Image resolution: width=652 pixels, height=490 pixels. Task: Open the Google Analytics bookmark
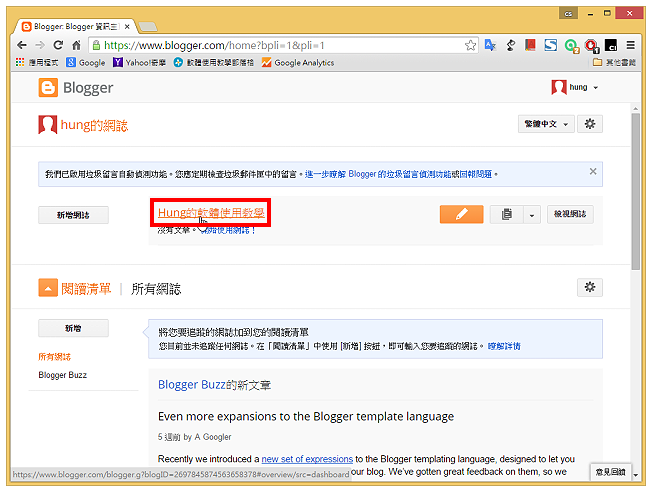pyautogui.click(x=298, y=62)
